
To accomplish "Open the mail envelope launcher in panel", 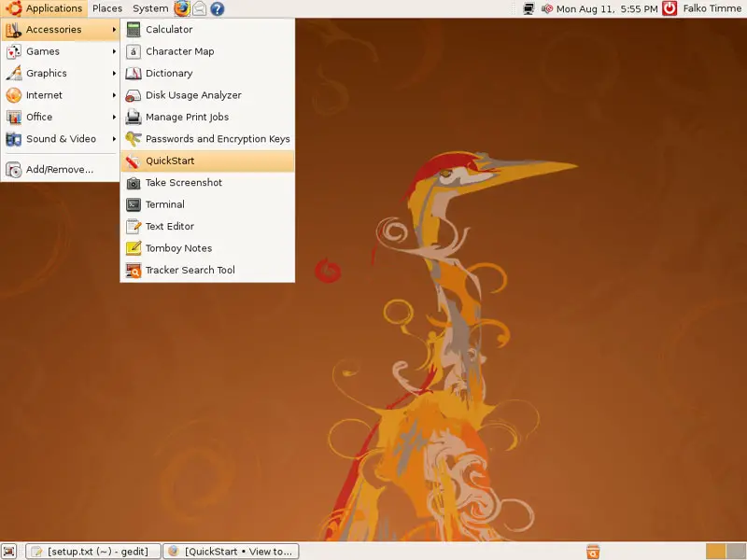I will pyautogui.click(x=200, y=8).
